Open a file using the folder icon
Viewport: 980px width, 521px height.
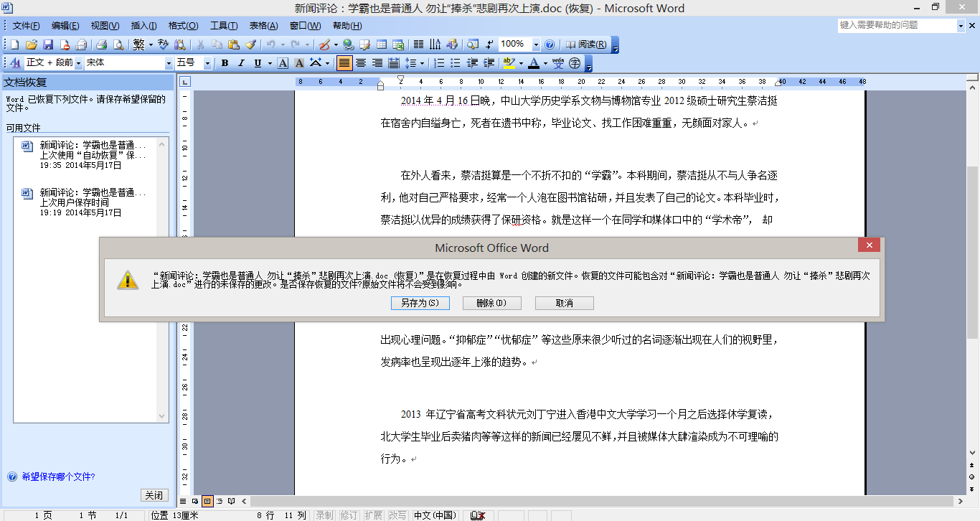(32, 44)
